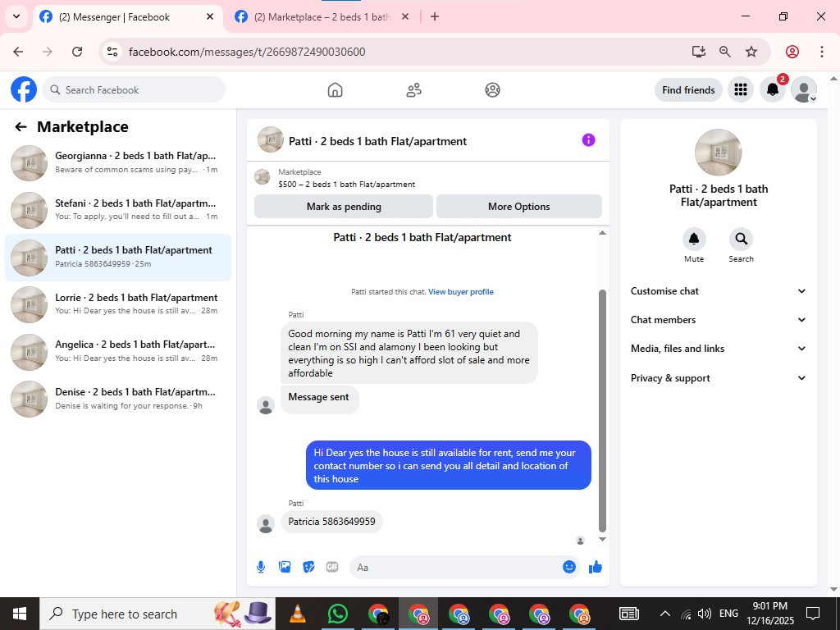Search in conversation magnifier icon
This screenshot has height=630, width=840.
click(x=741, y=239)
